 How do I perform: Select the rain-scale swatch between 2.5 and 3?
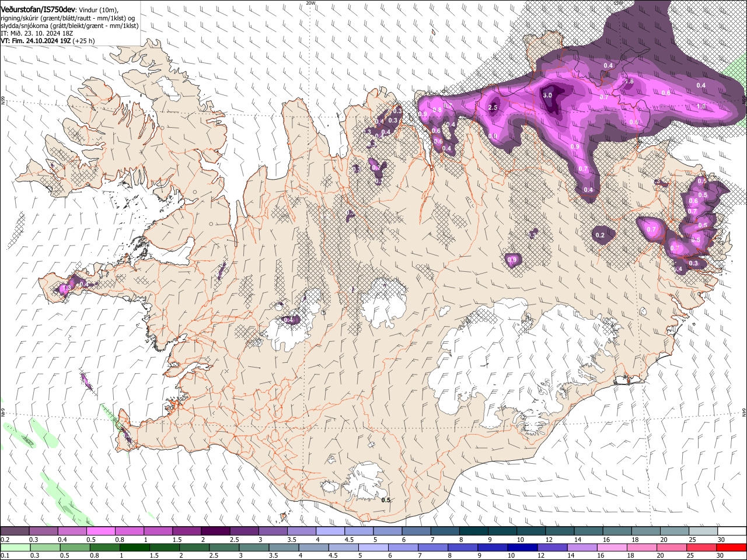click(225, 548)
